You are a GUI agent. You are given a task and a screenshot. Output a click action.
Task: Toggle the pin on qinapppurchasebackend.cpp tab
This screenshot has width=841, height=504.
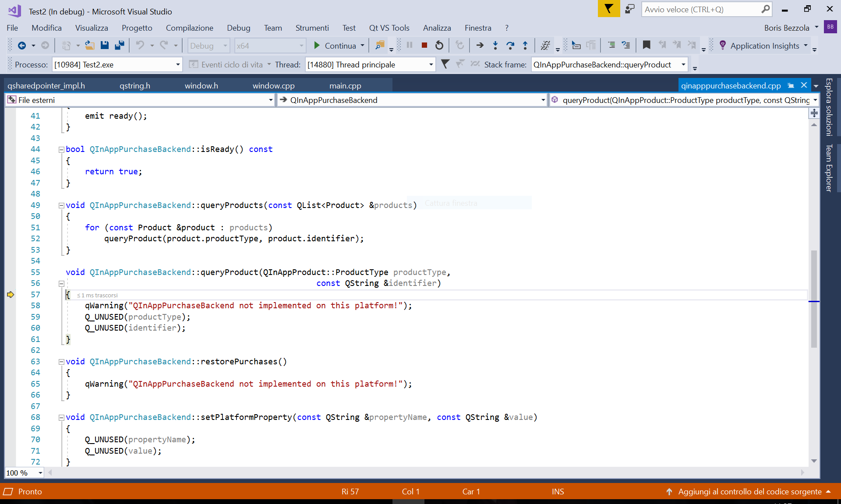point(791,85)
